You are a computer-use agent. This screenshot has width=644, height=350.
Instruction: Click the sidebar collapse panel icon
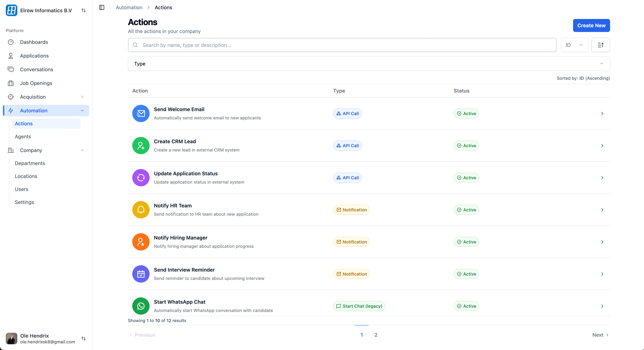pos(102,8)
